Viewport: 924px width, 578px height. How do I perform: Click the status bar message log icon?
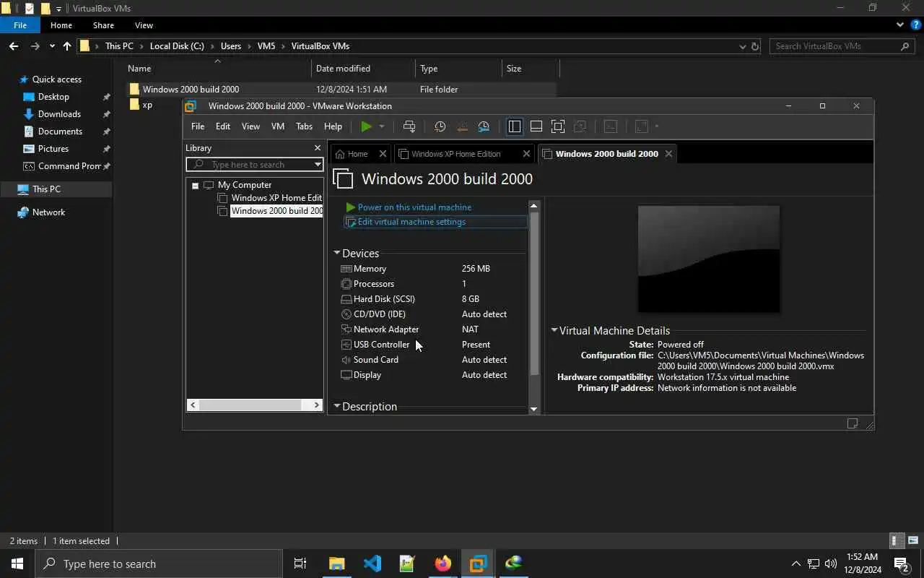pos(853,423)
